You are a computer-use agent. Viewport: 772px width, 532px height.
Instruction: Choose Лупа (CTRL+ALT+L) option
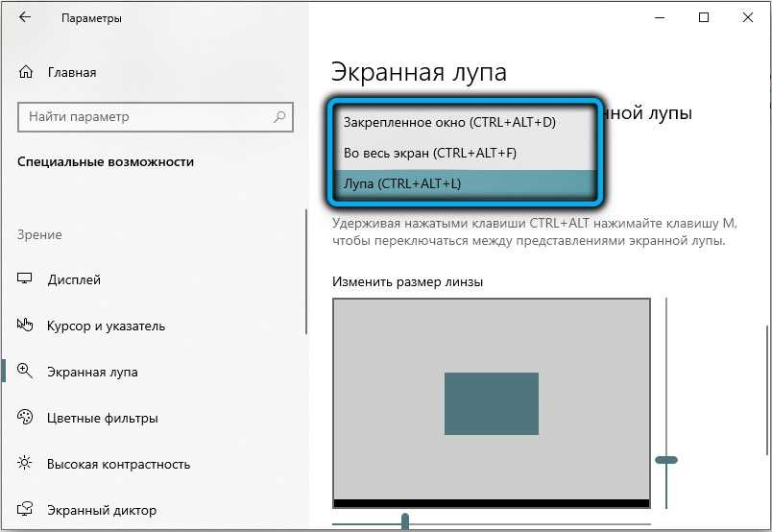tap(465, 183)
